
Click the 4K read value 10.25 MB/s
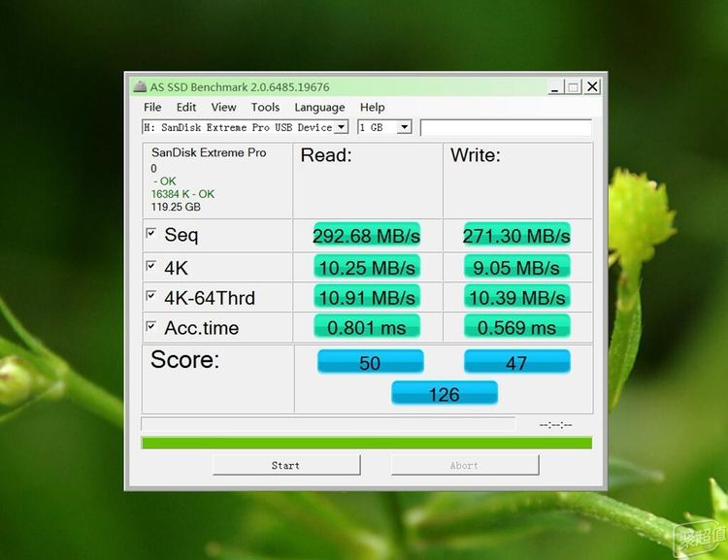point(367,268)
